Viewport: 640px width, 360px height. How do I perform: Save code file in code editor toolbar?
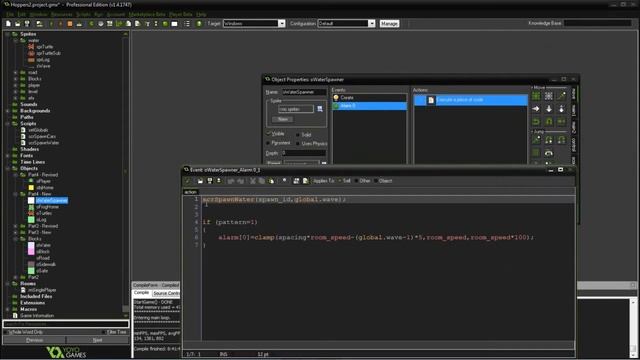210,181
